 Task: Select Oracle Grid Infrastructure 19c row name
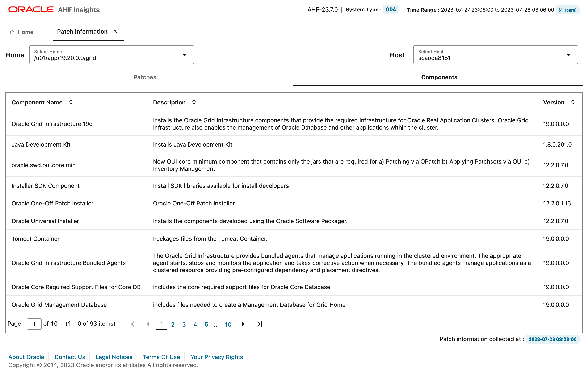(x=52, y=124)
